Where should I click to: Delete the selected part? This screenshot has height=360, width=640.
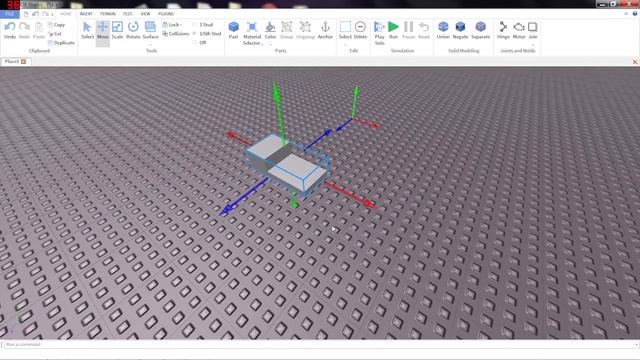(360, 31)
